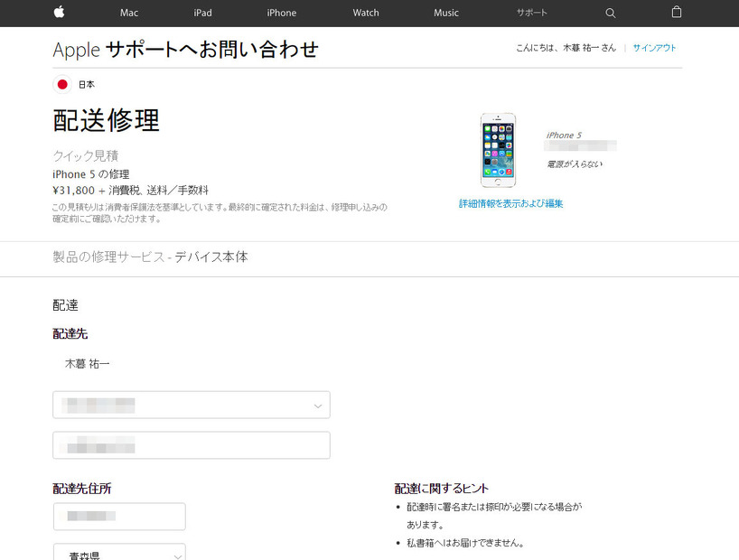Open the search magnifier icon

click(611, 14)
